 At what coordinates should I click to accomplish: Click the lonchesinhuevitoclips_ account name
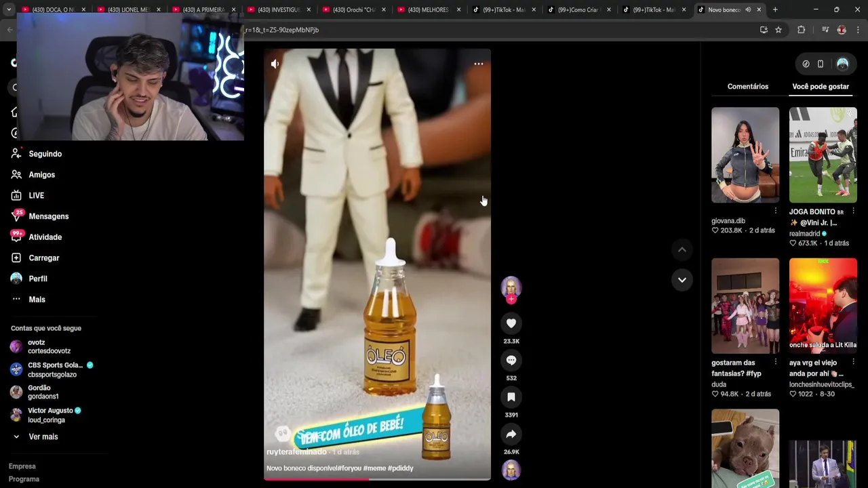tap(821, 384)
